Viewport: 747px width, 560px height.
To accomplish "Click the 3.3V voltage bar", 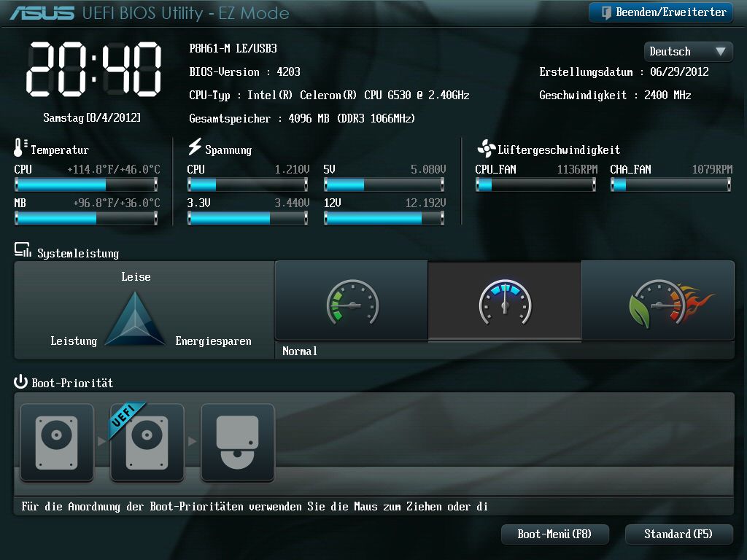I will 248,218.
